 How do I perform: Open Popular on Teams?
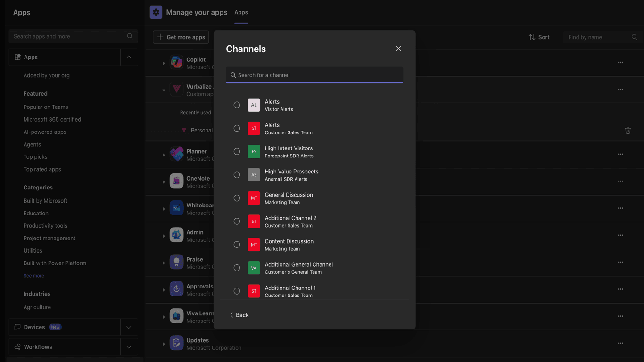tap(46, 107)
